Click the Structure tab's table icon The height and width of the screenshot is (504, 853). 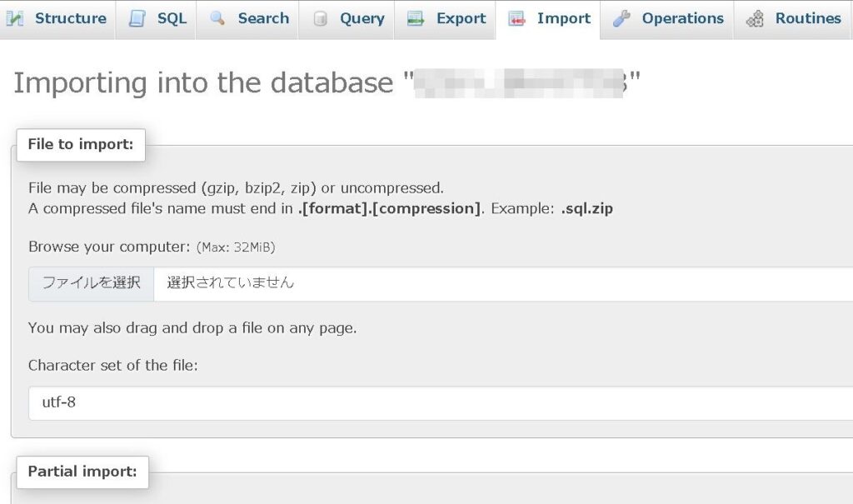pyautogui.click(x=14, y=18)
